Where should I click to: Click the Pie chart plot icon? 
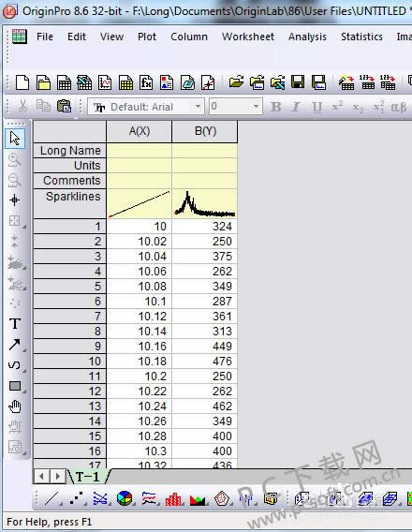tap(125, 498)
